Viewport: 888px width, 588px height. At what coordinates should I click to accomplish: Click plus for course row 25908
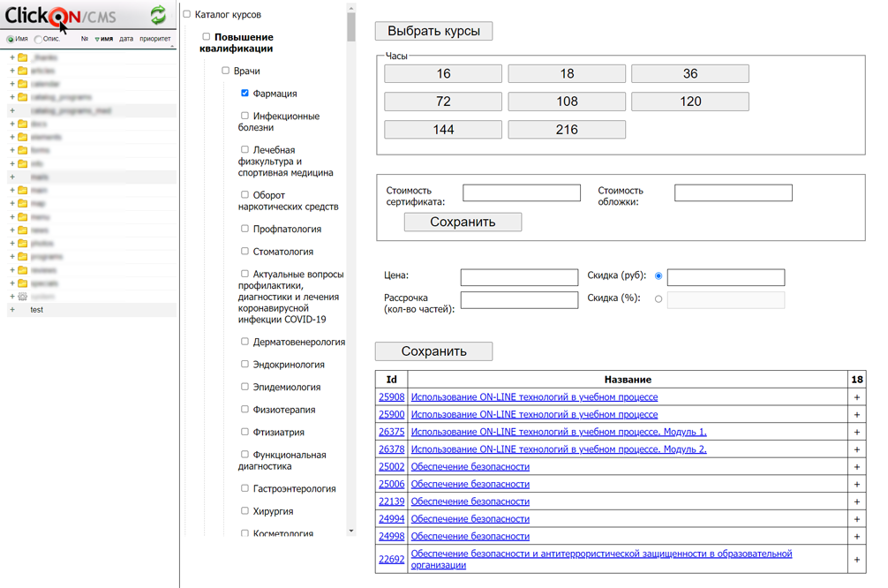(x=856, y=397)
